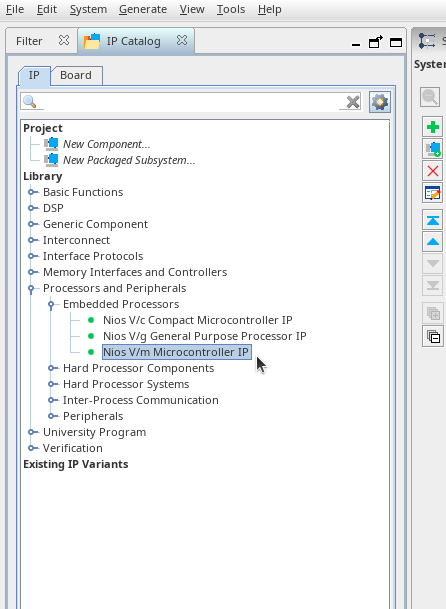Select the IP tab

34,75
